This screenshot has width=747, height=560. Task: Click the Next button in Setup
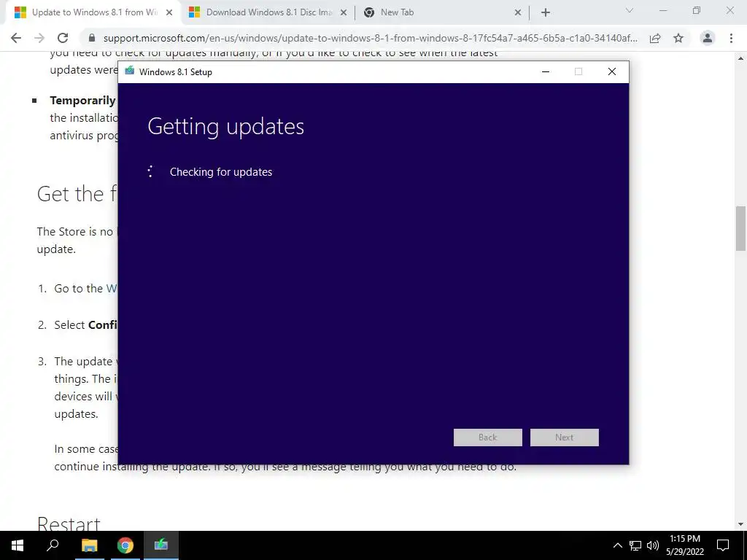point(565,437)
